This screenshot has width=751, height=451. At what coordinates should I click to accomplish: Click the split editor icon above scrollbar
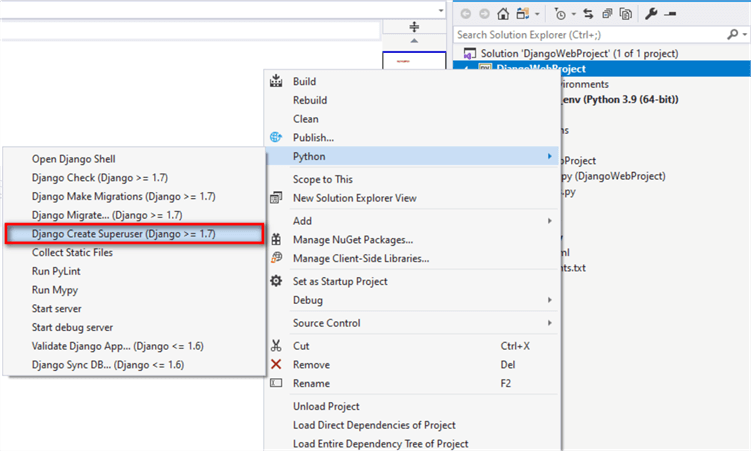coord(414,27)
